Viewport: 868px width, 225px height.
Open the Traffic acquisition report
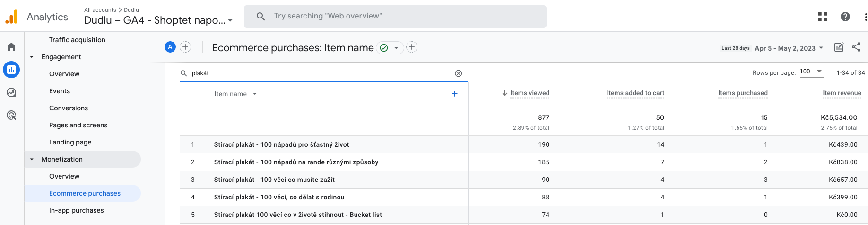click(77, 40)
